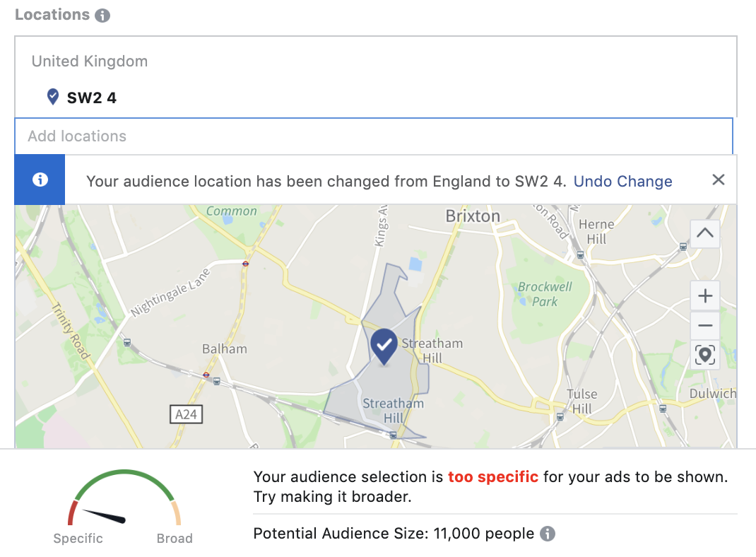Click the Potential Audience Size info icon
The width and height of the screenshot is (756, 557).
pyautogui.click(x=548, y=534)
